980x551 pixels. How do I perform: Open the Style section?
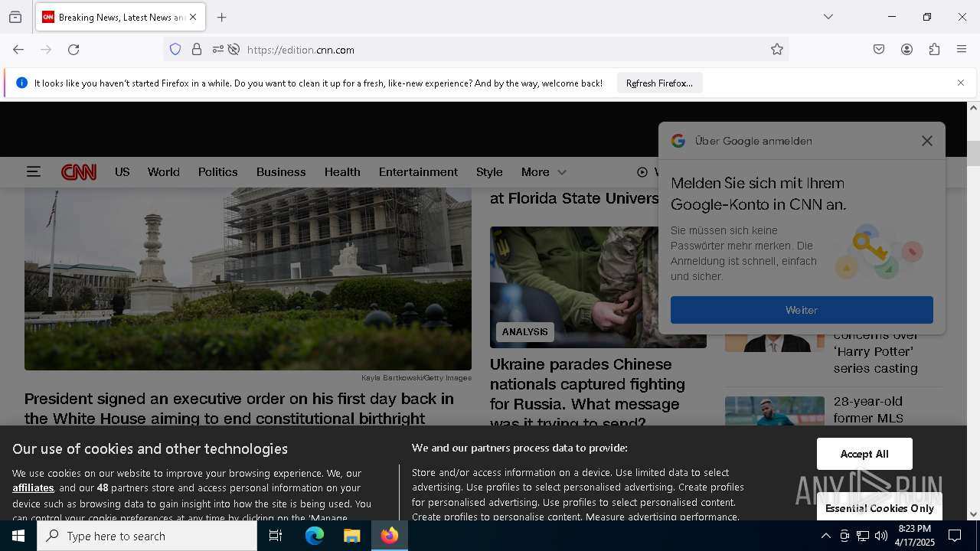[x=489, y=172]
